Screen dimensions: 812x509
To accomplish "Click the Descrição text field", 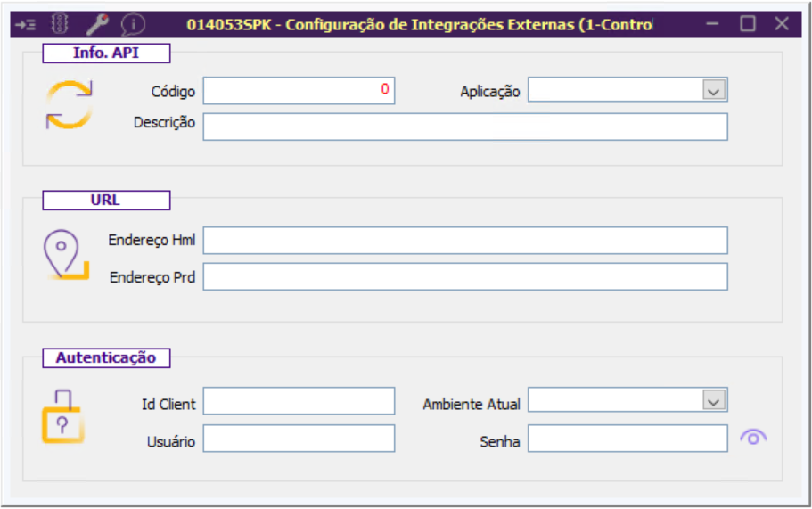I will coord(465,127).
